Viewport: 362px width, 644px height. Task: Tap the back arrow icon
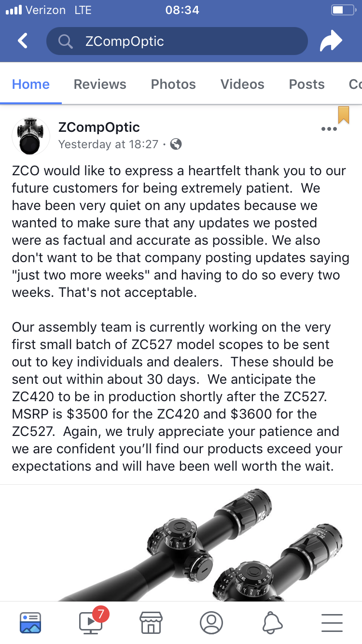[x=23, y=41]
